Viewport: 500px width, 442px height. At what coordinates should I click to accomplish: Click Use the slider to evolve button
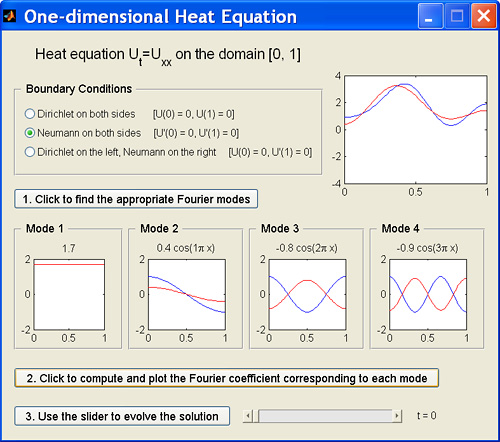coord(122,416)
